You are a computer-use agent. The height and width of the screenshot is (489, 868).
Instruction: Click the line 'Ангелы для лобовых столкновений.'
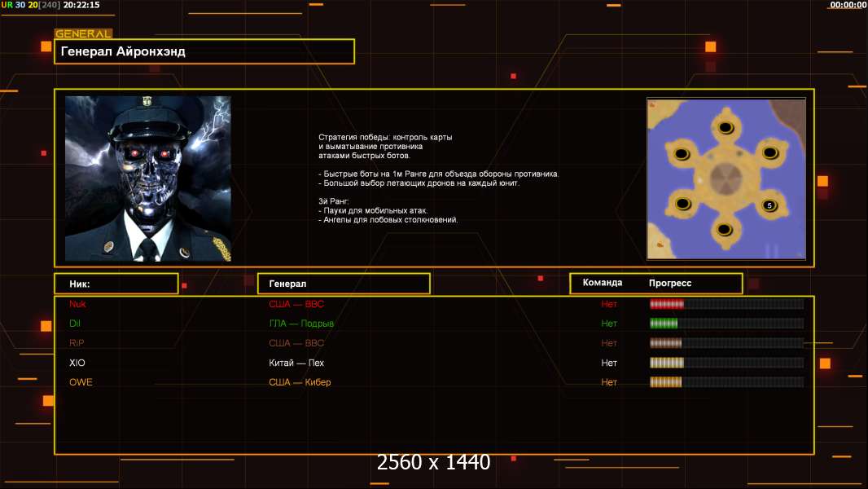click(388, 220)
